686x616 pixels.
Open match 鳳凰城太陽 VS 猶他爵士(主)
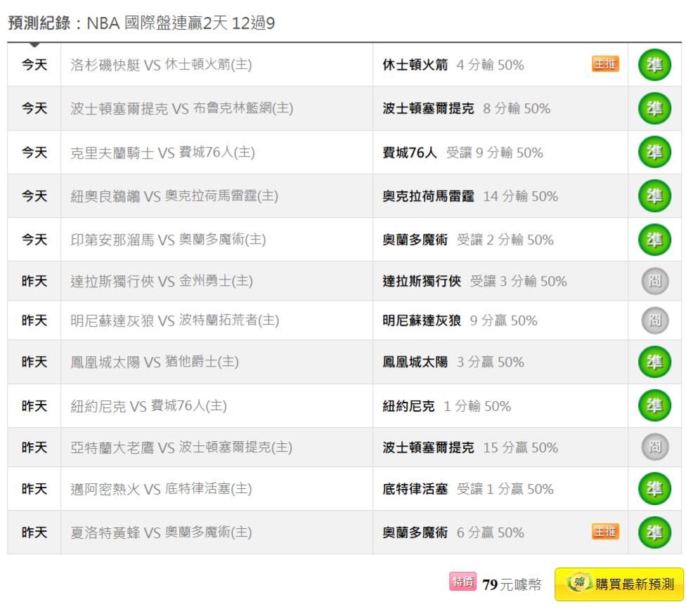click(x=155, y=362)
